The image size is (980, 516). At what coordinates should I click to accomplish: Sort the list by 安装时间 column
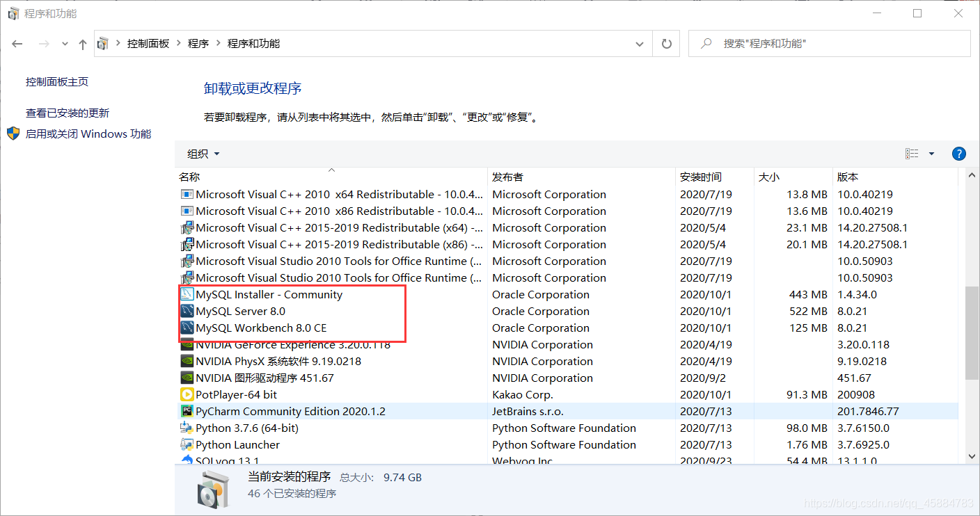pyautogui.click(x=715, y=177)
